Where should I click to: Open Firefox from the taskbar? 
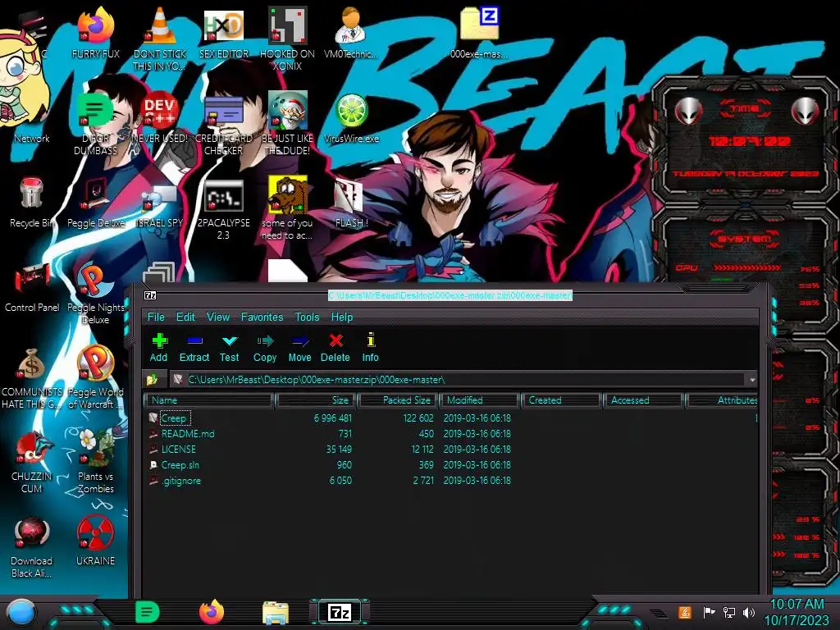[212, 612]
